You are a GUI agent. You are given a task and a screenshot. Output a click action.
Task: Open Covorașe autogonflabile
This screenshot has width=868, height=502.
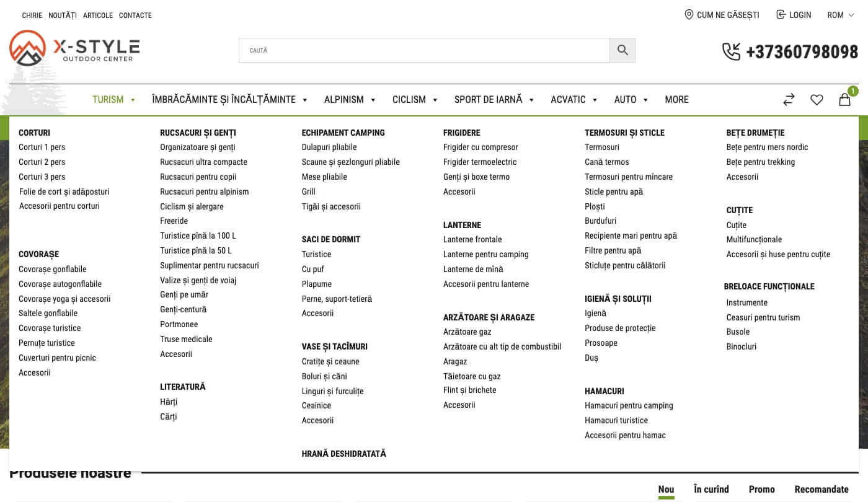pos(60,284)
